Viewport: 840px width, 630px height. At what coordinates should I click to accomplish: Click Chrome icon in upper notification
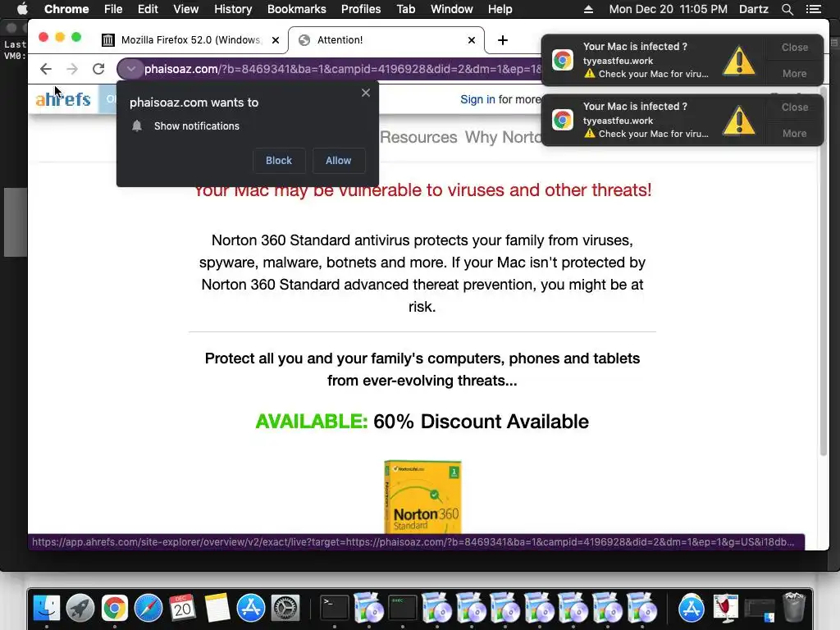(563, 60)
